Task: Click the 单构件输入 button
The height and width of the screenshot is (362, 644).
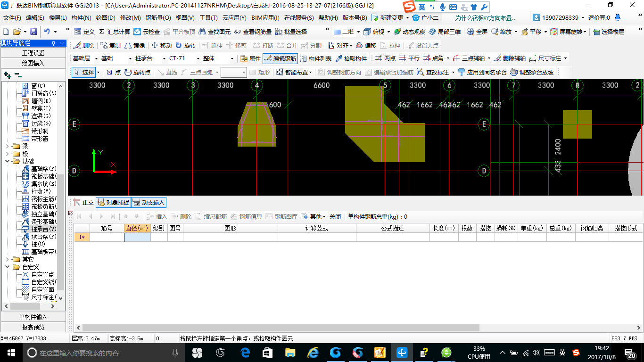Action: 33,317
